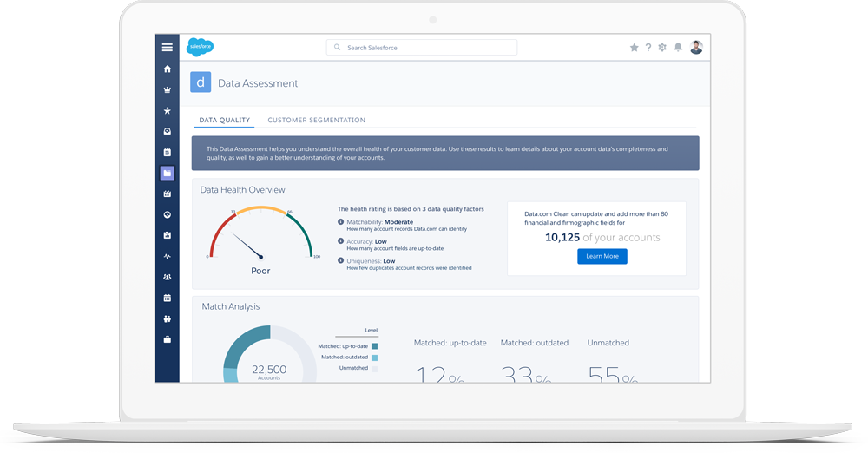Open the hamburger navigation menu
The image size is (868, 453).
tap(167, 48)
